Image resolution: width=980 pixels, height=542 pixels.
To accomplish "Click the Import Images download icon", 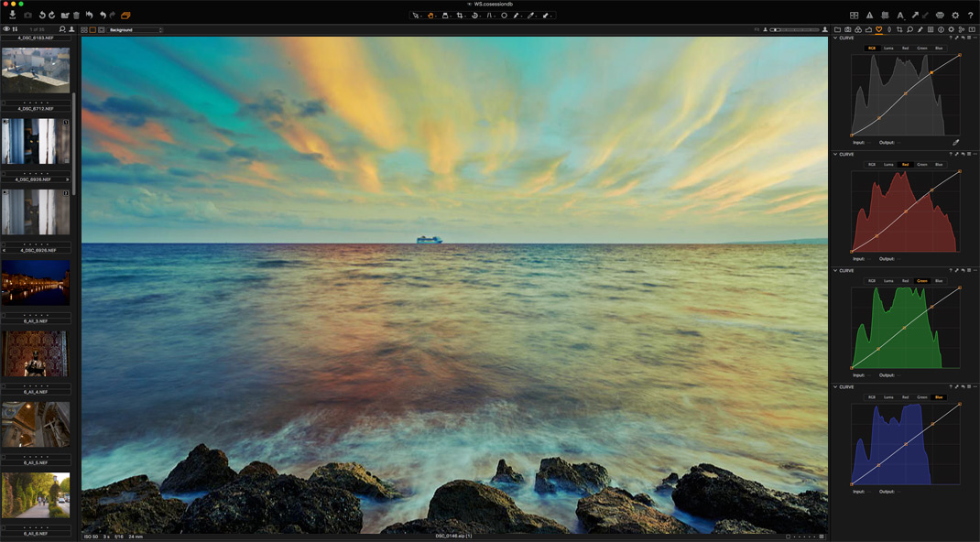I will (x=12, y=15).
